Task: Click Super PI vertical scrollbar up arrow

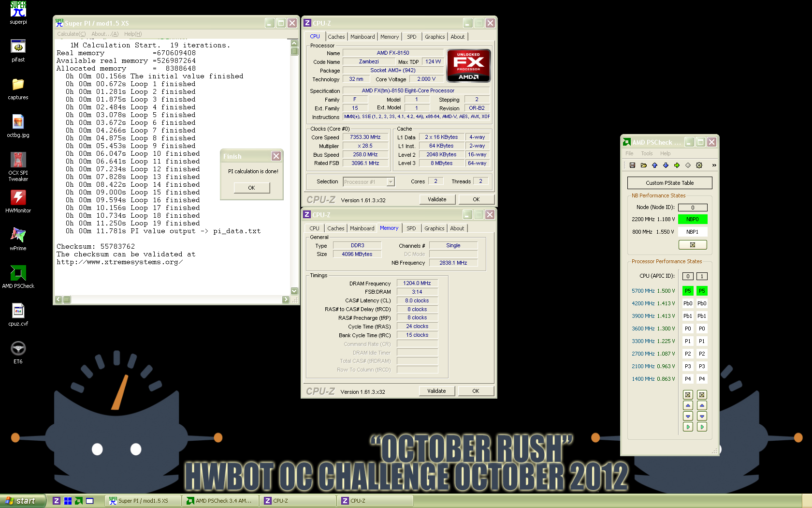Action: (x=294, y=43)
